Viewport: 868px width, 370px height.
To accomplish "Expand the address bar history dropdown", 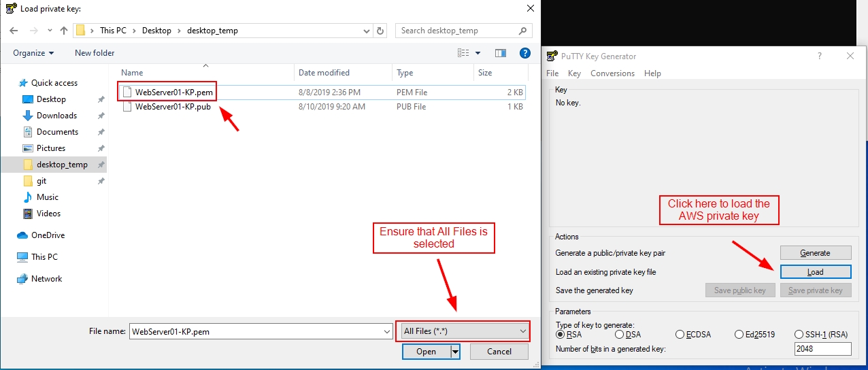I will click(x=367, y=31).
